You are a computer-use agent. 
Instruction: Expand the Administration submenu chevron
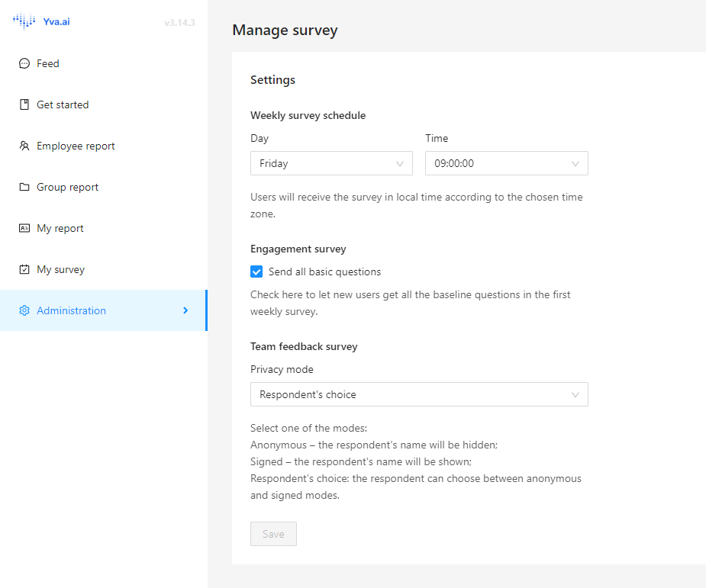(x=185, y=310)
